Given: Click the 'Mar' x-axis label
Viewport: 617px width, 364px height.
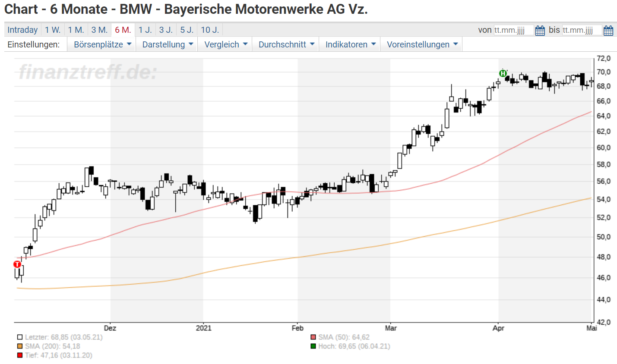Looking at the screenshot, I should [x=391, y=328].
